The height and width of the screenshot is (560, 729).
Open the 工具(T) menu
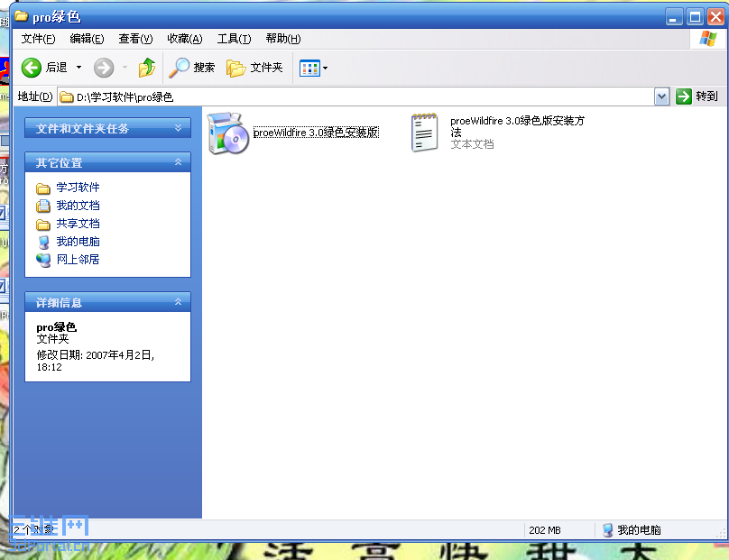234,39
